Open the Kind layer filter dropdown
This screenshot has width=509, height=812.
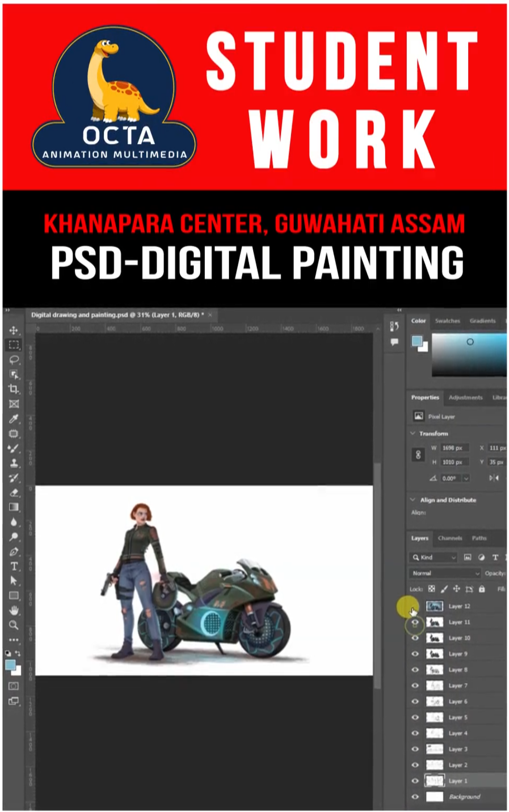click(434, 558)
